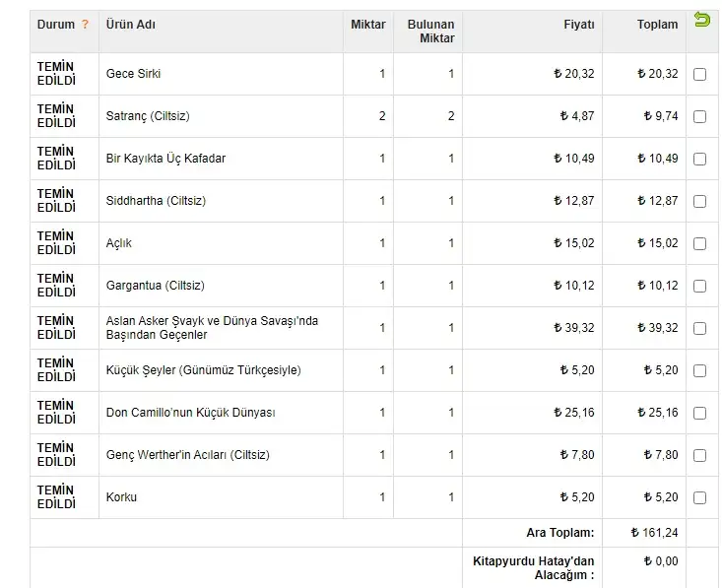Toggle checkbox for Açlık row
Screen dimensions: 722x588
[x=700, y=243]
